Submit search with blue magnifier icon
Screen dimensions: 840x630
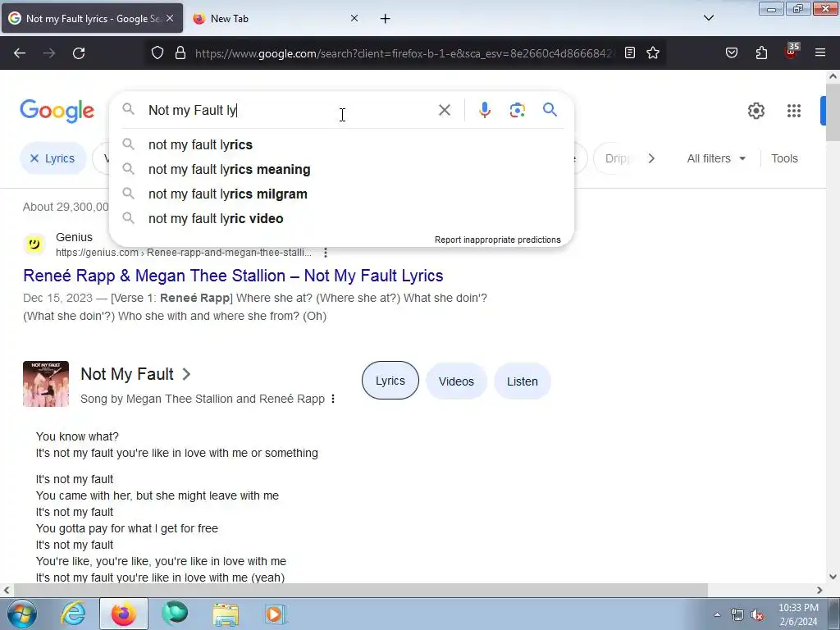550,110
